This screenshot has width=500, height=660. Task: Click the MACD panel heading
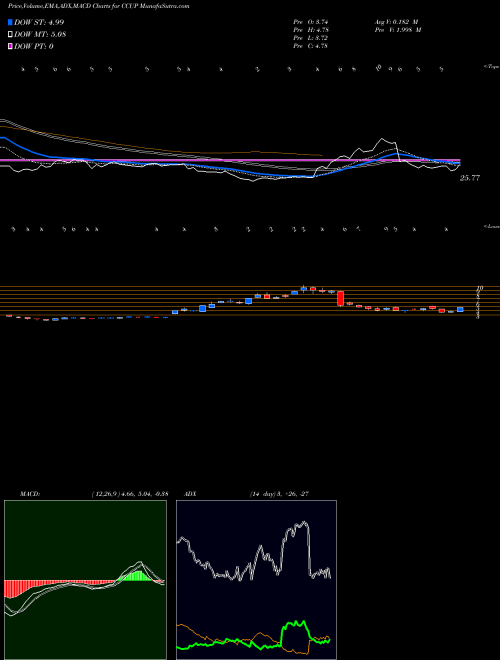(30, 494)
